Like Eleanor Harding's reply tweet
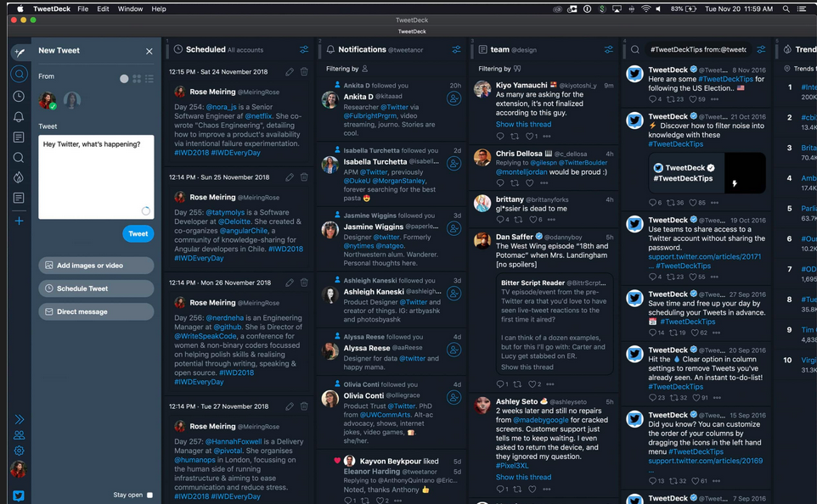 pyautogui.click(x=380, y=501)
